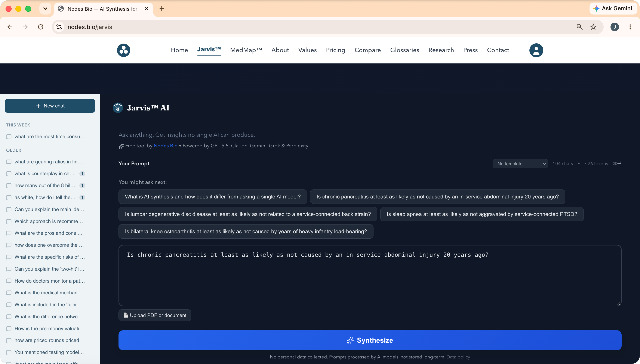Open a new browser tab with plus icon
The height and width of the screenshot is (364, 640).
click(x=162, y=9)
